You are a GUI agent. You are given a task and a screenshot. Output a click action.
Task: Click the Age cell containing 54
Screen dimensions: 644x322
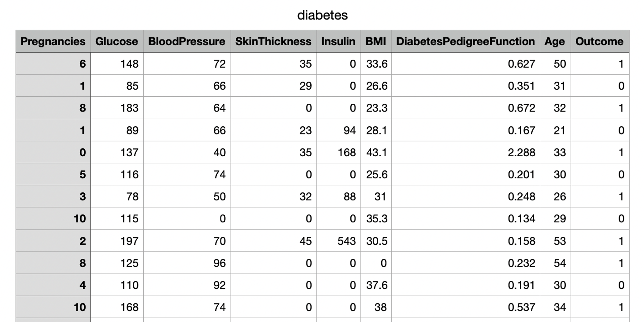pyautogui.click(x=555, y=263)
